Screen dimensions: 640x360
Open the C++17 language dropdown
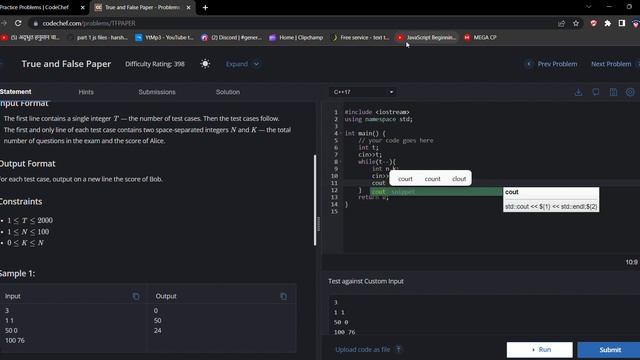point(363,92)
